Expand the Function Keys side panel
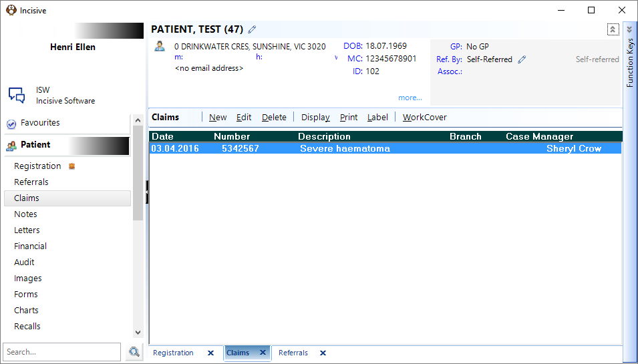 tap(629, 29)
